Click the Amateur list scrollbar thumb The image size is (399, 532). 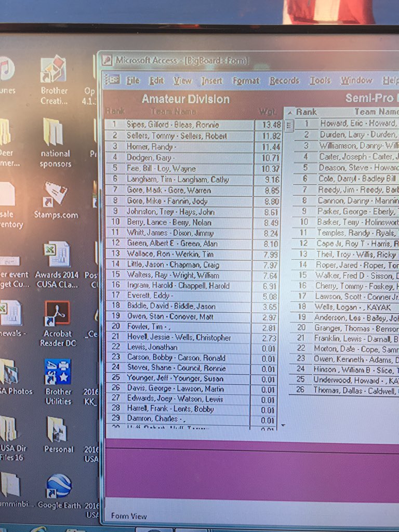coord(289,126)
